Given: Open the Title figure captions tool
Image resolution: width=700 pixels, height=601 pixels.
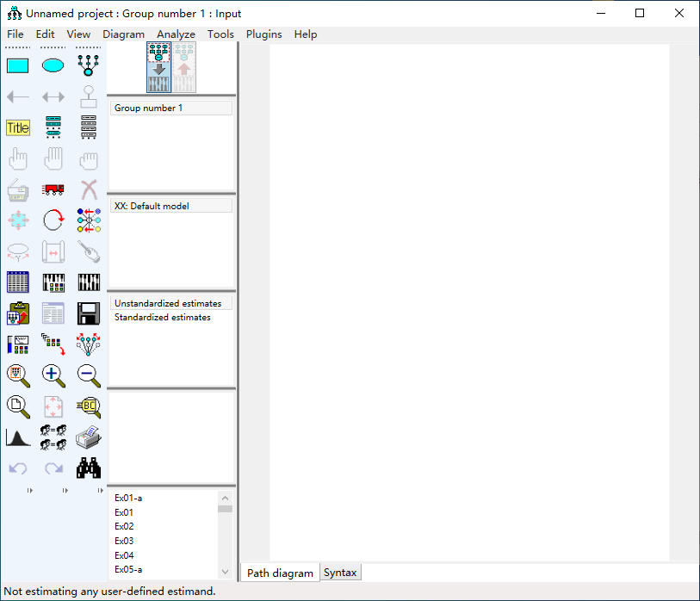Looking at the screenshot, I should click(x=18, y=127).
